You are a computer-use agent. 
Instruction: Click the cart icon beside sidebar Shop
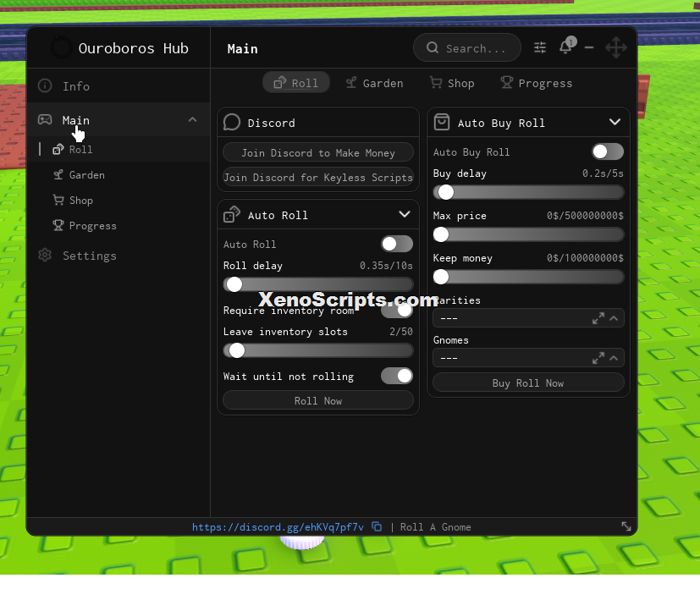pos(58,200)
